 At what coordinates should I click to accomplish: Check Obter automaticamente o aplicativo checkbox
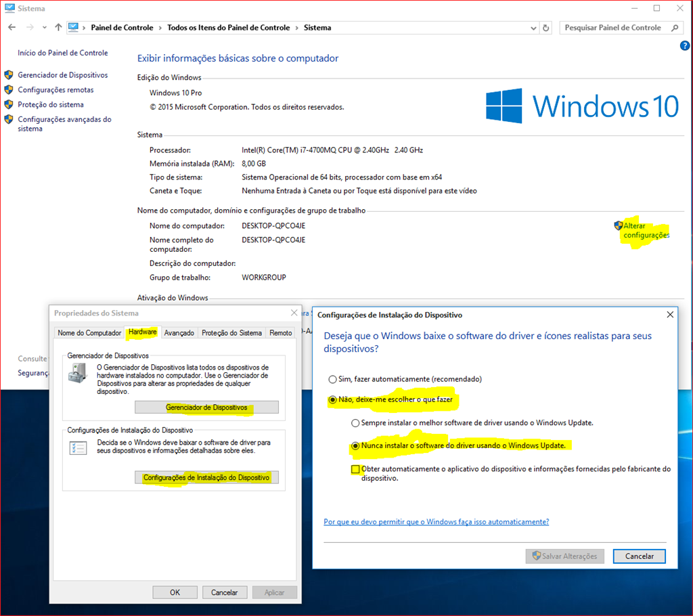tap(355, 469)
